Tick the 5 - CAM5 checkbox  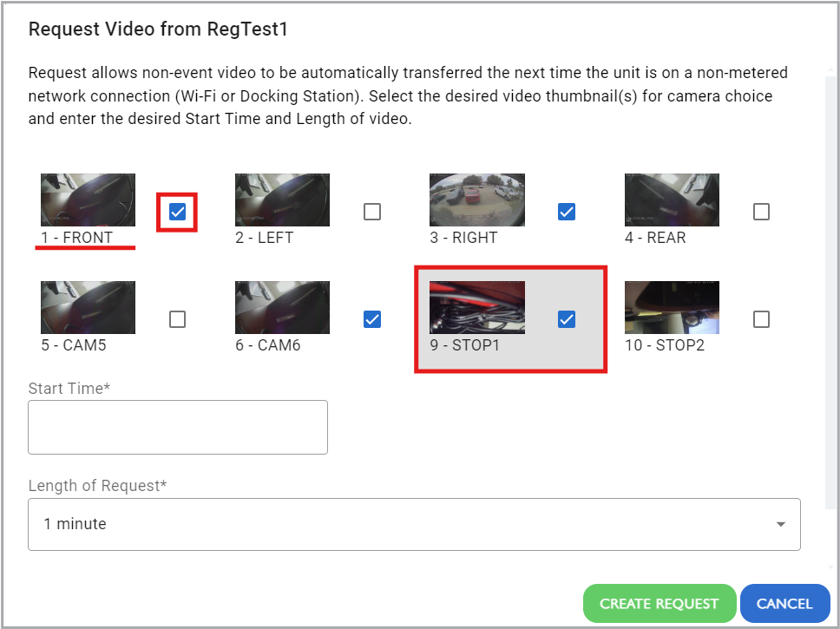177,319
